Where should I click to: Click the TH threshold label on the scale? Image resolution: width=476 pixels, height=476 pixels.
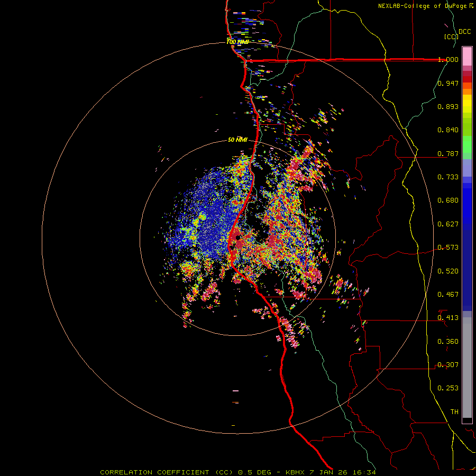coord(454,412)
